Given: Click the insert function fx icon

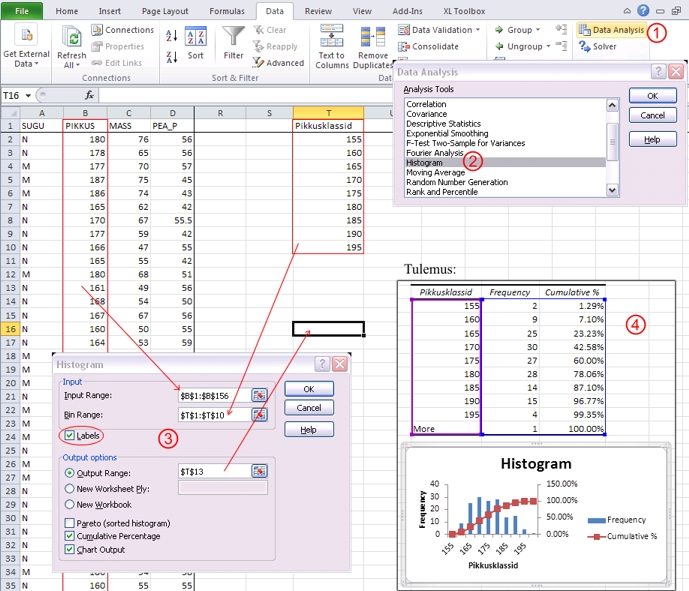Looking at the screenshot, I should [89, 95].
